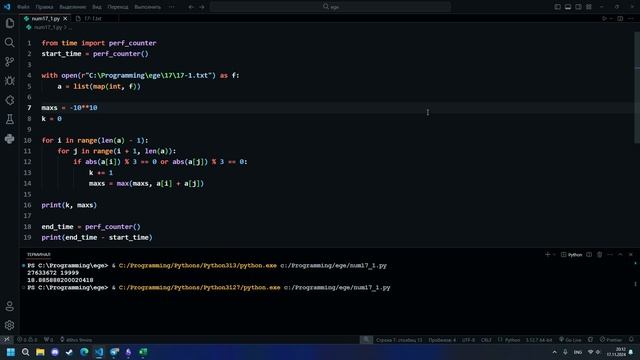640x360 pixels.
Task: Switch to the 17-1.txt tab
Action: 93,18
